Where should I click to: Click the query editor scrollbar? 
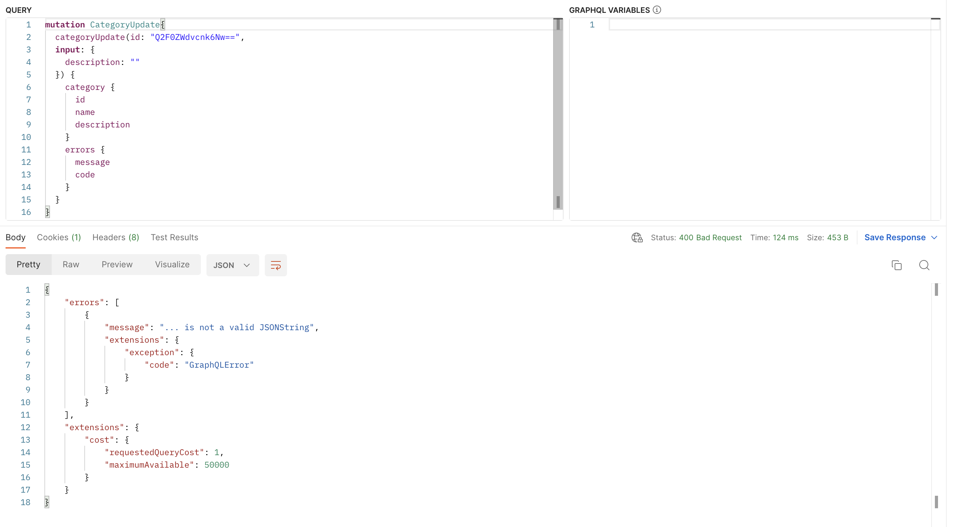pos(557,114)
